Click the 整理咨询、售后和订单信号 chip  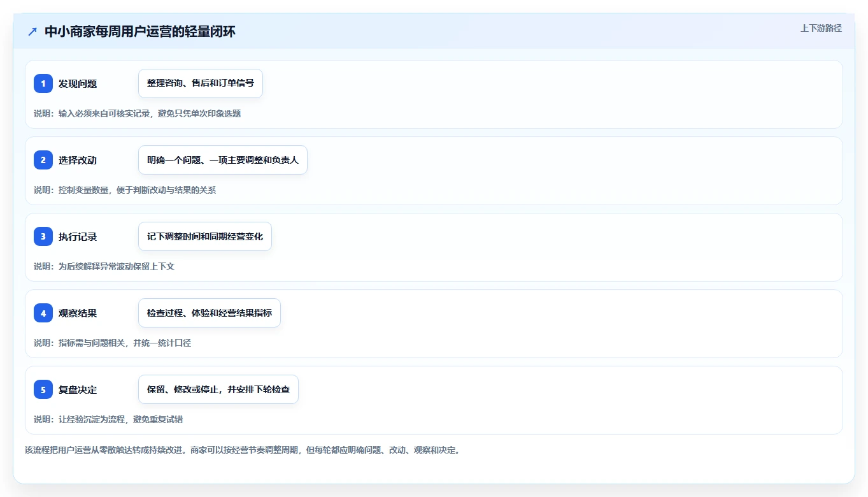tap(201, 83)
